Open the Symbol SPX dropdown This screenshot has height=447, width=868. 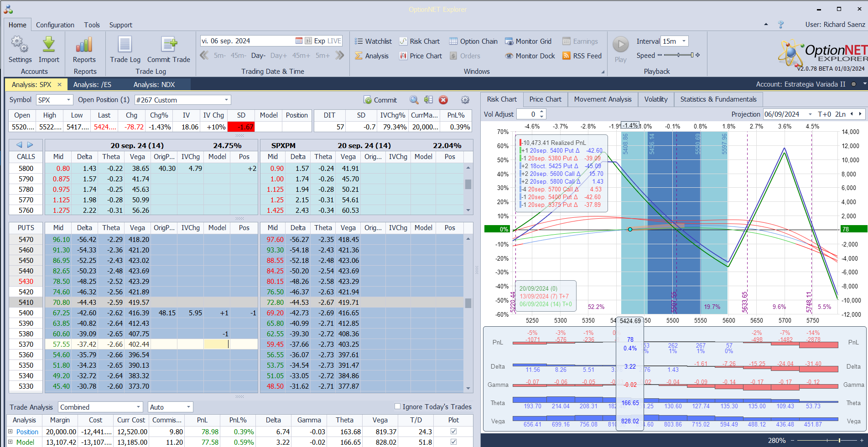coord(69,100)
